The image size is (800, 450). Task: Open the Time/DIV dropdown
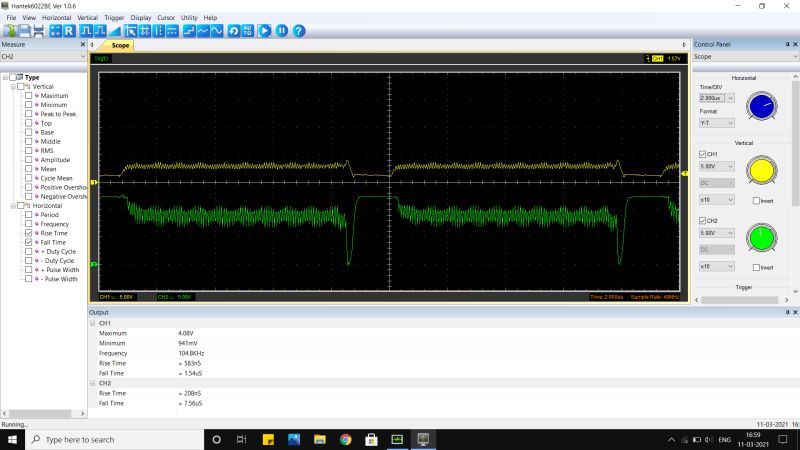pos(730,98)
